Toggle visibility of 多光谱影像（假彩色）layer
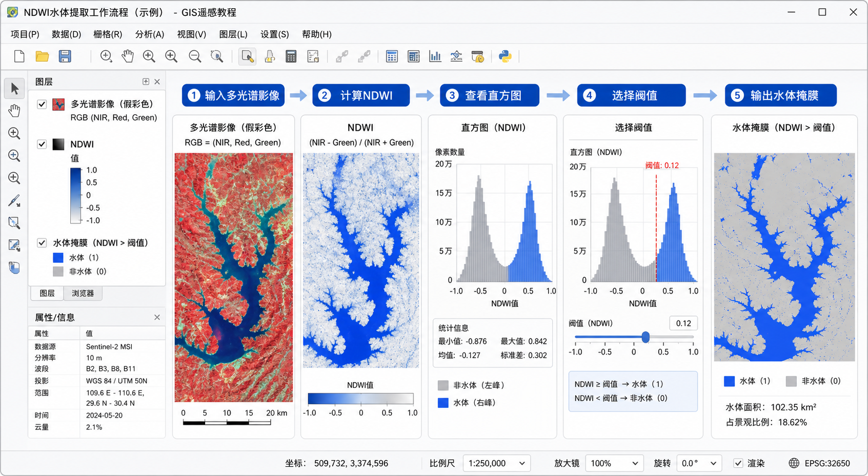Screen dimensions: 868x476 pyautogui.click(x=42, y=104)
